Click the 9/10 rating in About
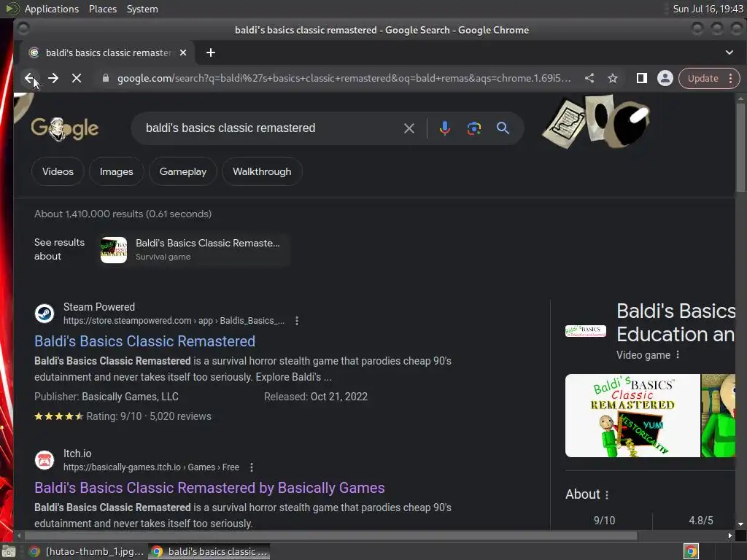The width and height of the screenshot is (747, 560). tap(605, 521)
